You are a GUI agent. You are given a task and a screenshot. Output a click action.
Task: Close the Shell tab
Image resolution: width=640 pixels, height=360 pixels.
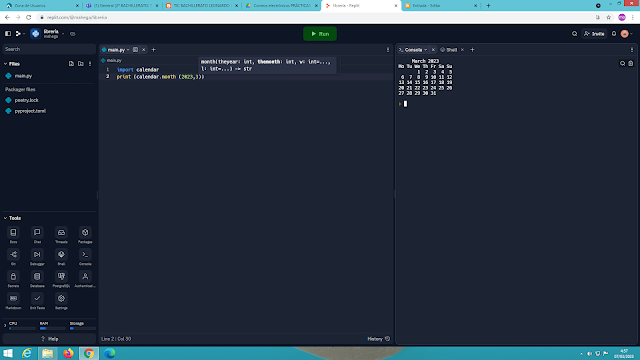pos(462,50)
